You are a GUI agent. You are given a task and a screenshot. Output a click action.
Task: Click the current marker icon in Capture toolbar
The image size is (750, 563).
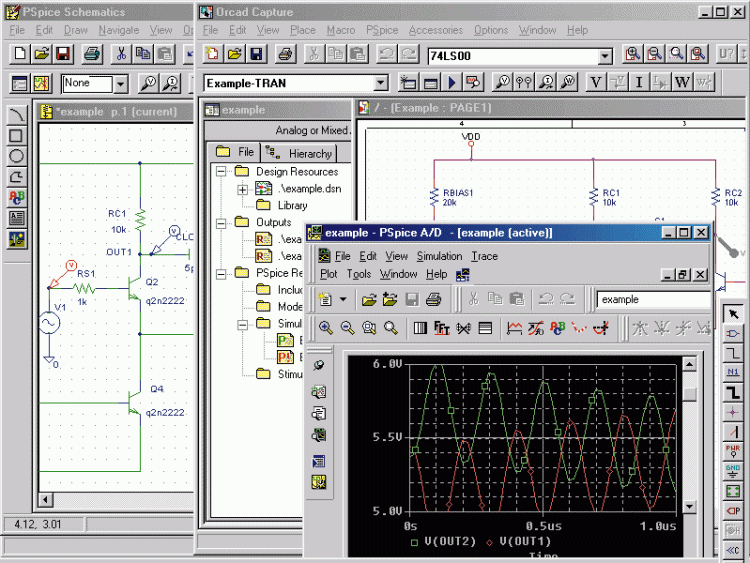pos(546,82)
